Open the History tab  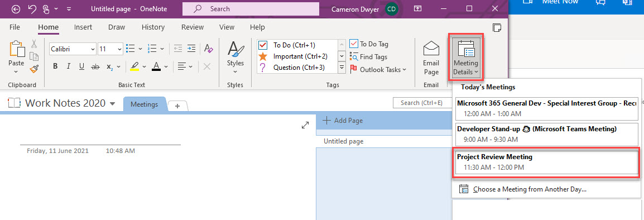coord(153,27)
